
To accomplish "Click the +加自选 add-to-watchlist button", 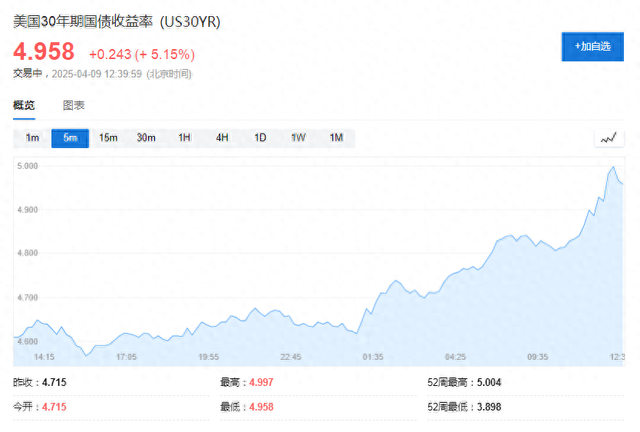I will coord(592,47).
